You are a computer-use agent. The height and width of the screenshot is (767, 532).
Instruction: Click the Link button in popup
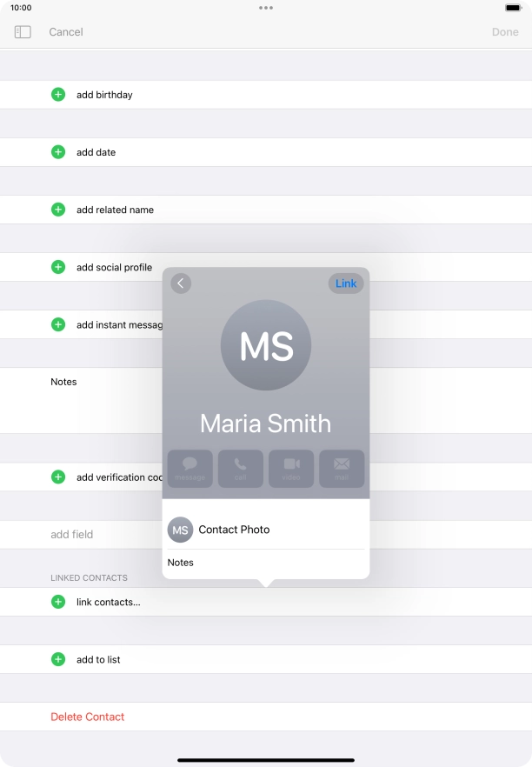(346, 283)
